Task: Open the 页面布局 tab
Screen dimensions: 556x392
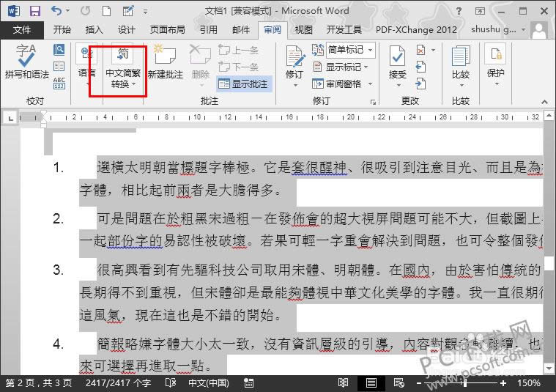Action: click(167, 30)
